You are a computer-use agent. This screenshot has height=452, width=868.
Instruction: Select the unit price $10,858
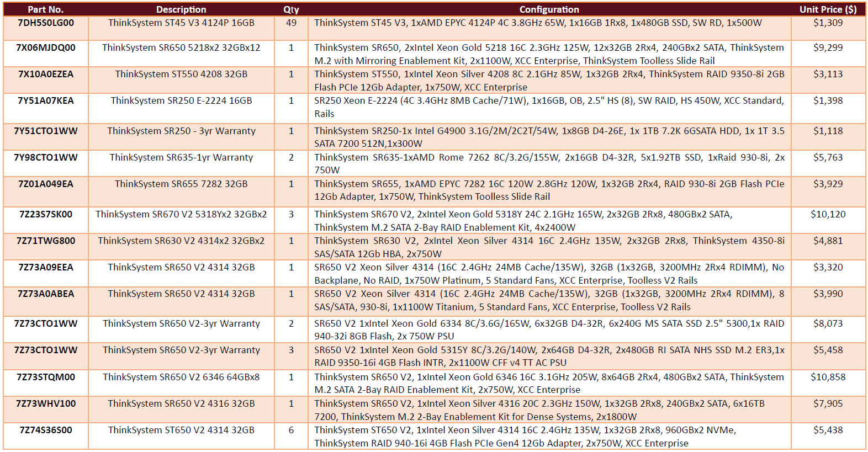(x=828, y=377)
